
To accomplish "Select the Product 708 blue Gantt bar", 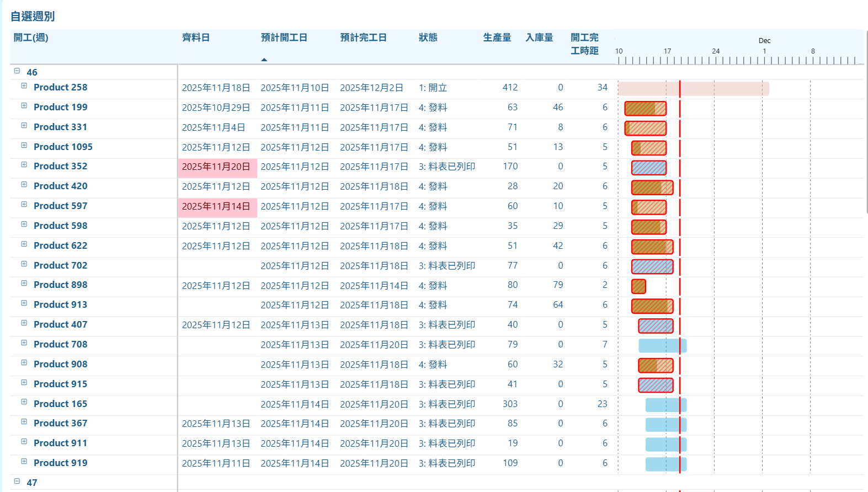I will click(x=663, y=346).
